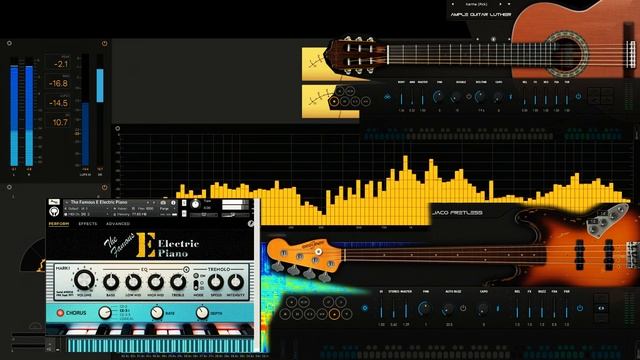Click the Tremolo Speed knob
640x360 pixels.
point(216,282)
